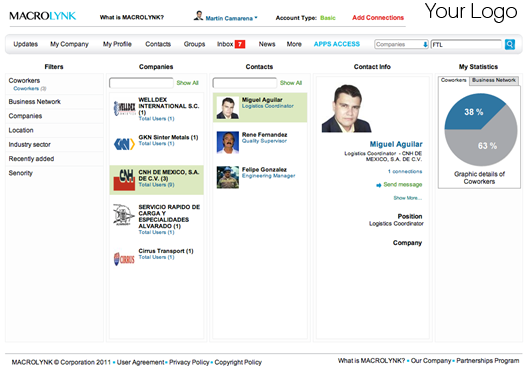
Task: Open the Partnerships Program footer link
Action: pos(488,361)
